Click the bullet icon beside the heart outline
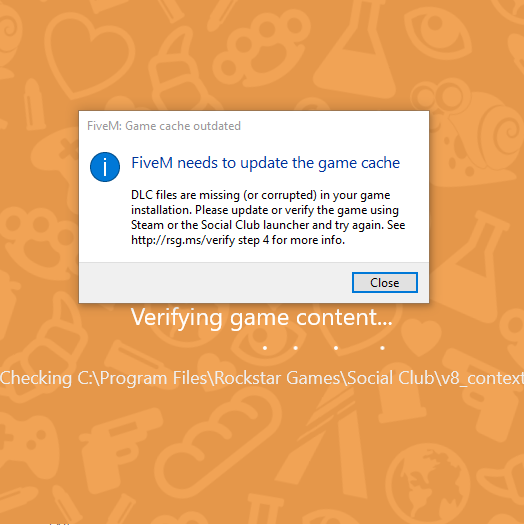The width and height of the screenshot is (524, 525). (x=34, y=105)
